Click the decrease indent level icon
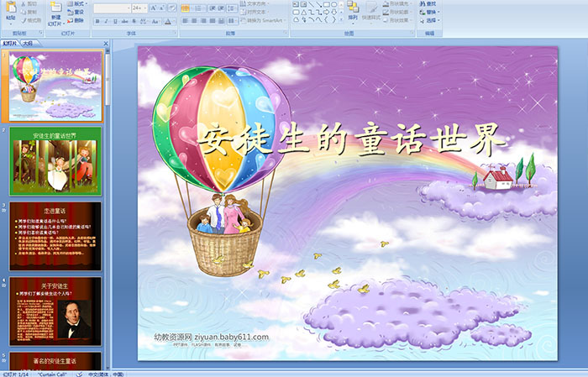Screen dimensions: 588x377 click(x=213, y=8)
